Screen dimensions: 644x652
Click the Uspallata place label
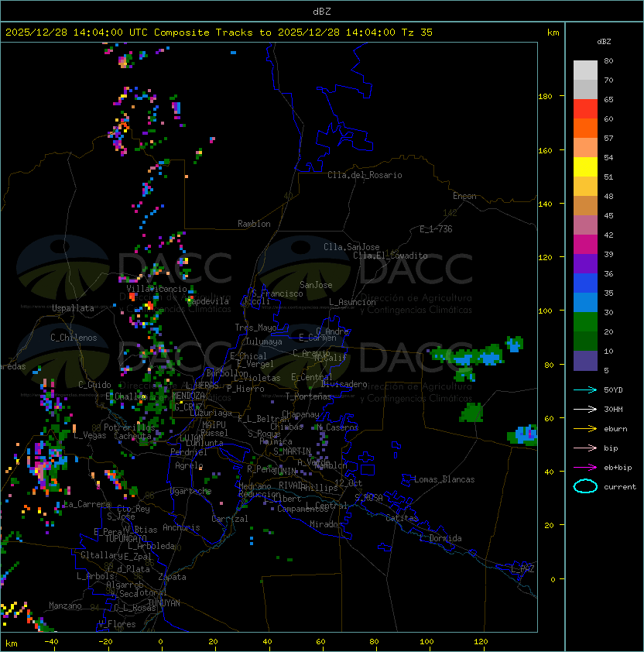(x=73, y=308)
